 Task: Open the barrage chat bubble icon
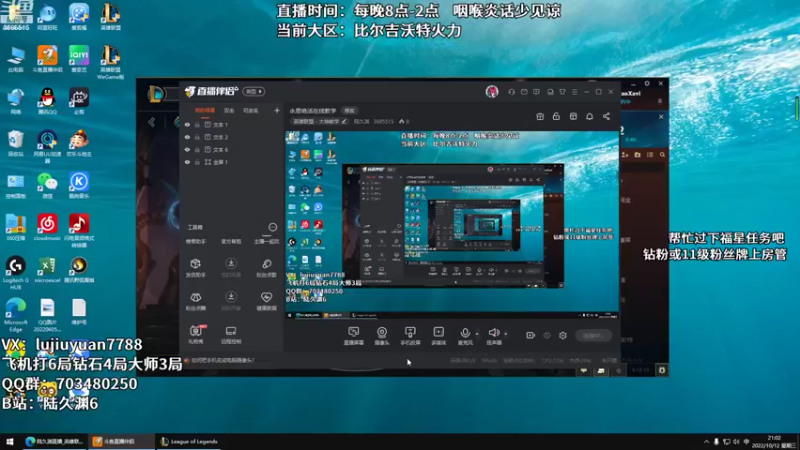pyautogui.click(x=536, y=92)
